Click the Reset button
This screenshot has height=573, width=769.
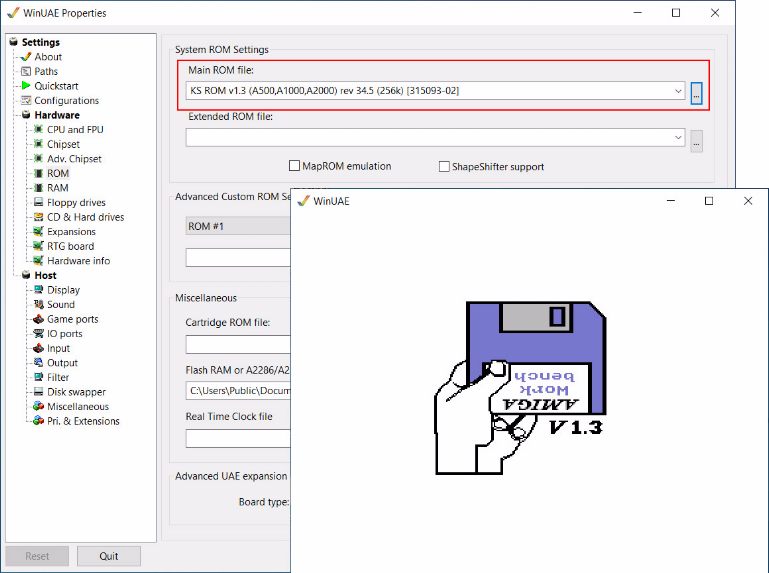click(37, 556)
